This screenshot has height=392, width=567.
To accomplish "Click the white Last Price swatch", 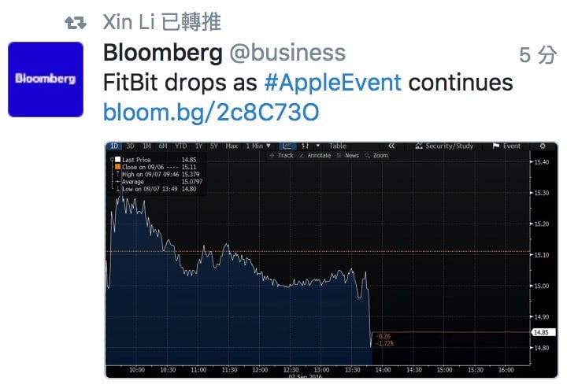I will click(x=117, y=159).
